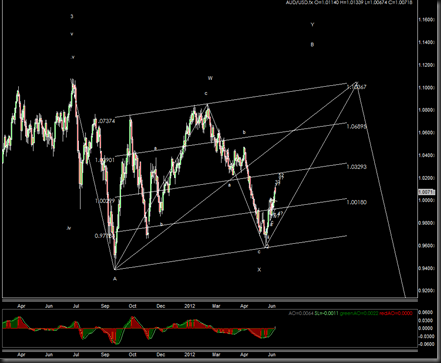Screen dimensions: 441x363
Task: Click the wave label B below the Y
Action: [x=312, y=45]
